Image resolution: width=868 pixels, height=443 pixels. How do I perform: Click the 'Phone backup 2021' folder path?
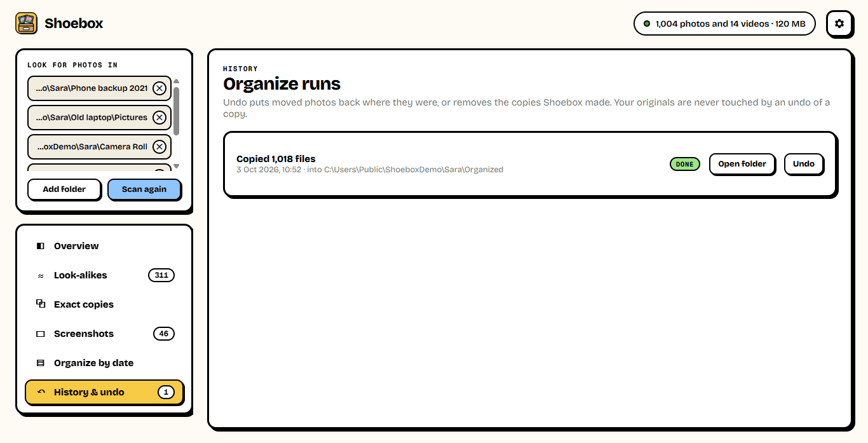(x=92, y=88)
